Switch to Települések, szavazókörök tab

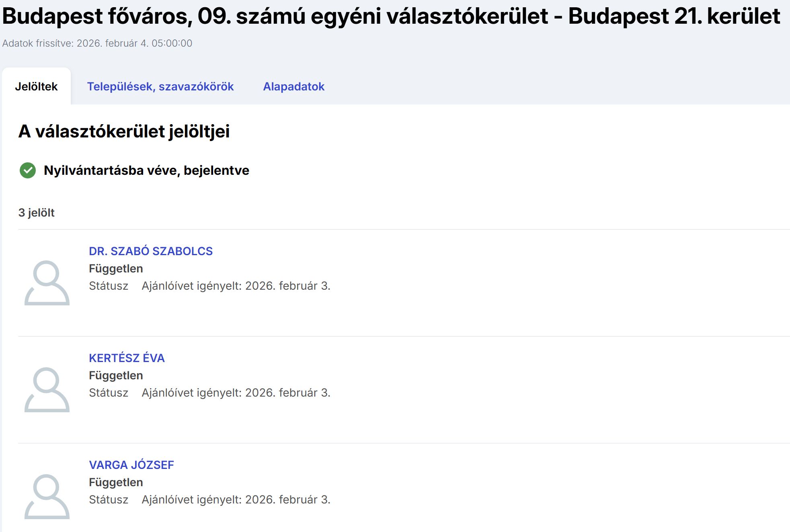160,86
